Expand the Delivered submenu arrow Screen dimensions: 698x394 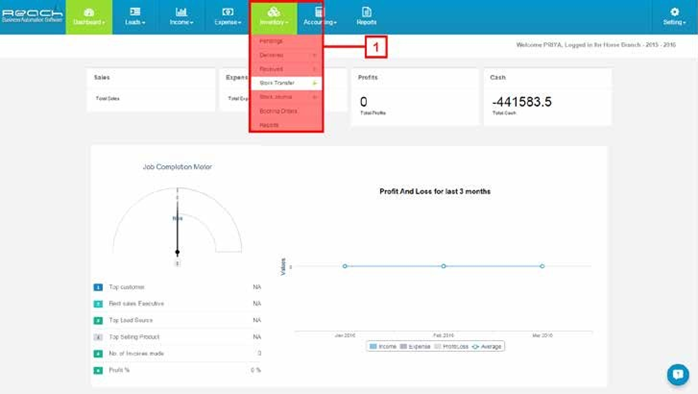[x=315, y=55]
